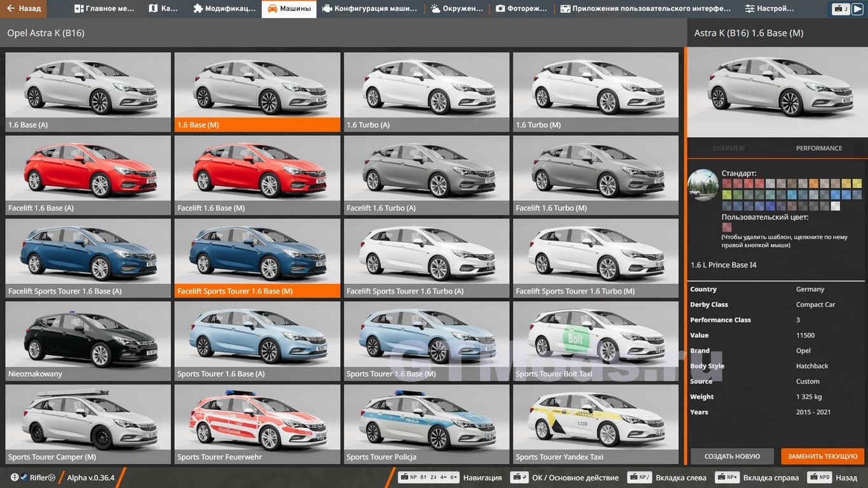
Task: Select the Пользовательский цвет custom swatch
Action: [727, 227]
